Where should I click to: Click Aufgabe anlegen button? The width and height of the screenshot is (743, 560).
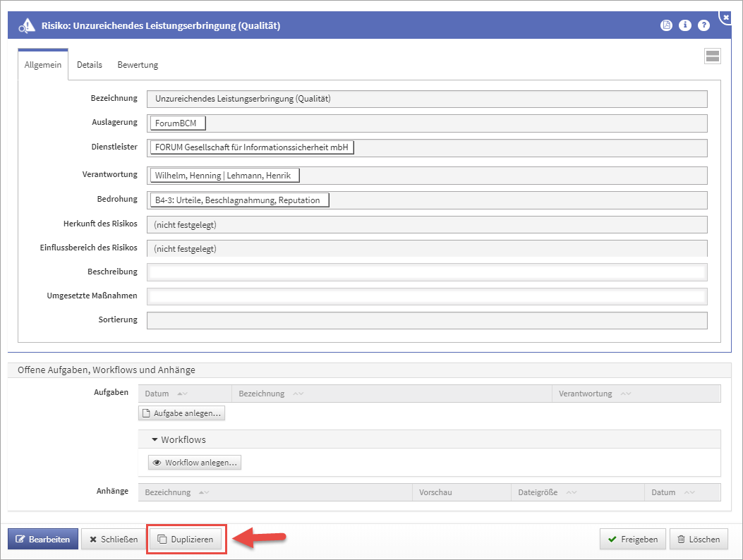pos(182,413)
